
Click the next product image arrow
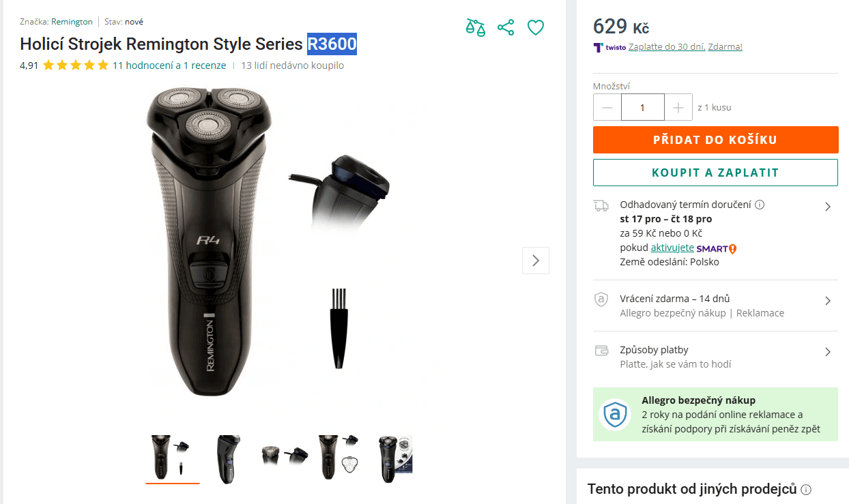click(x=535, y=260)
